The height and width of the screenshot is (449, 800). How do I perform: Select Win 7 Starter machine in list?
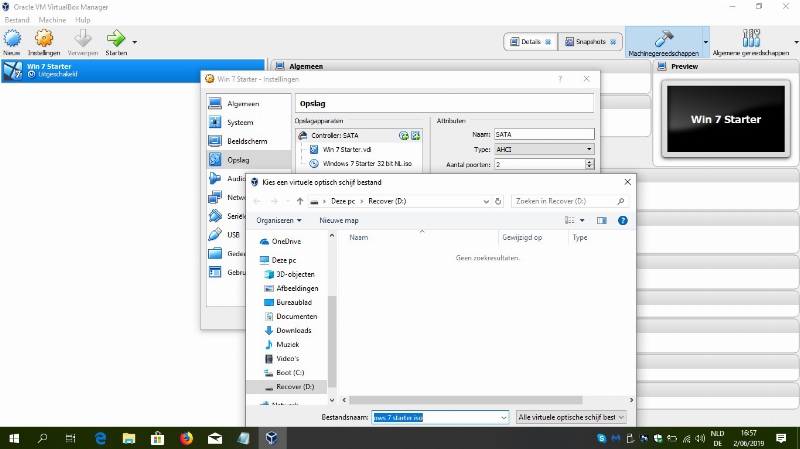click(133, 70)
